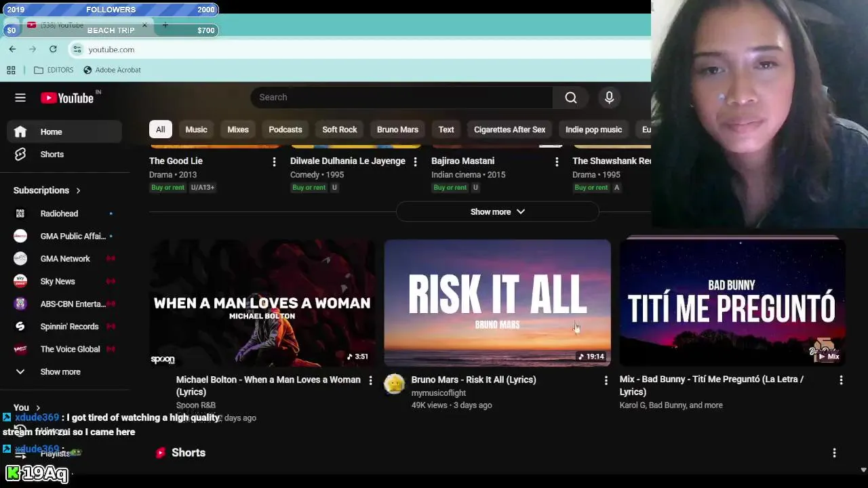
Task: Open the site information icon beside youtube.com
Action: tap(77, 49)
